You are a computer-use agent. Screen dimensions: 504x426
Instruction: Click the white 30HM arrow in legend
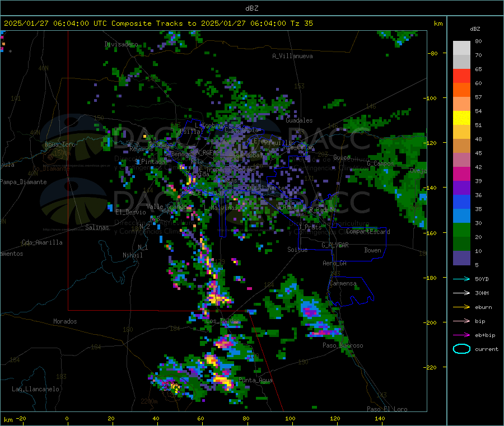pos(461,293)
